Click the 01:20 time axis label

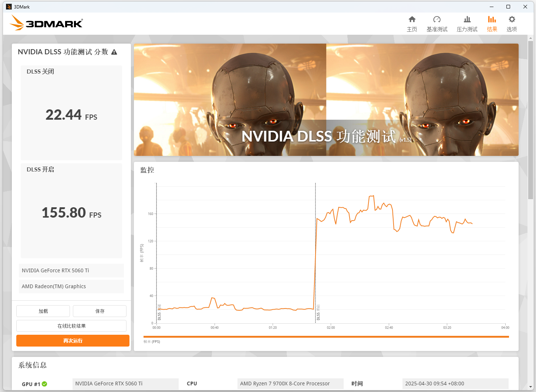[x=273, y=328]
